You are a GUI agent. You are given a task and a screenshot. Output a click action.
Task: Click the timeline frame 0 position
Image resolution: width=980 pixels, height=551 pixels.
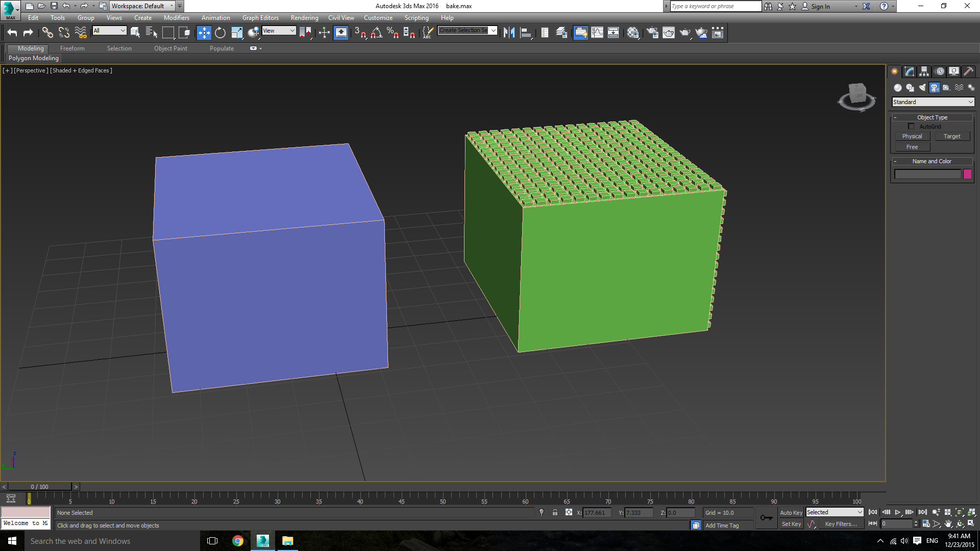30,499
